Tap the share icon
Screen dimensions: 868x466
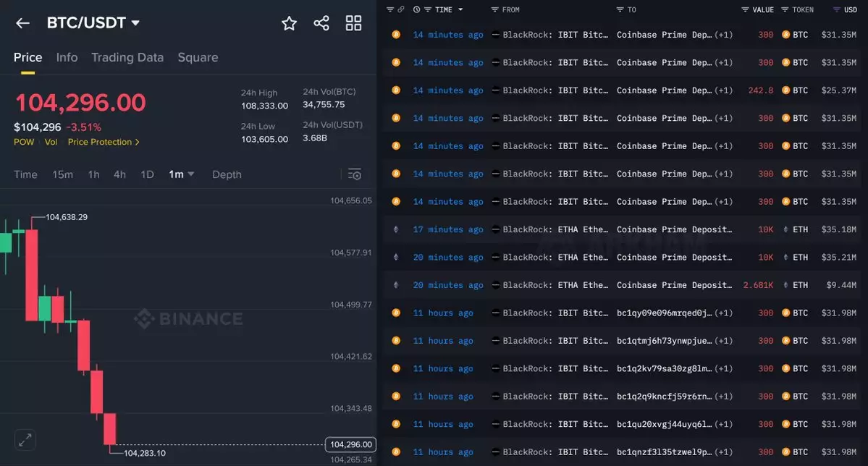(321, 23)
